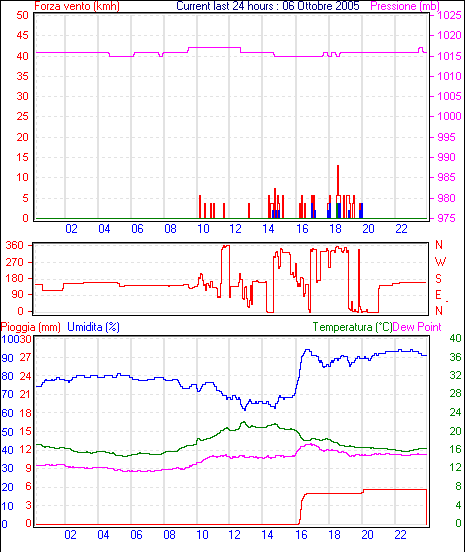466x552 pixels.
Task: Click the green 36 temperature axis value
Action: point(455,357)
